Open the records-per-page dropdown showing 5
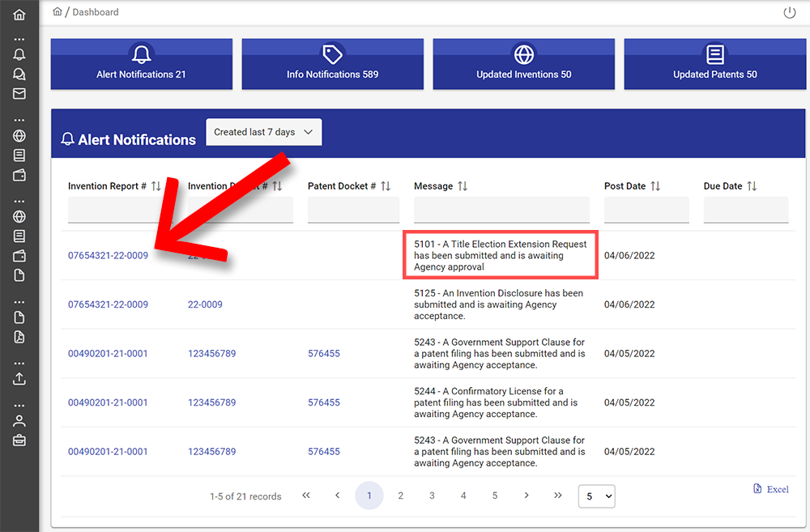Viewport: 810px width, 532px height. 597,496
